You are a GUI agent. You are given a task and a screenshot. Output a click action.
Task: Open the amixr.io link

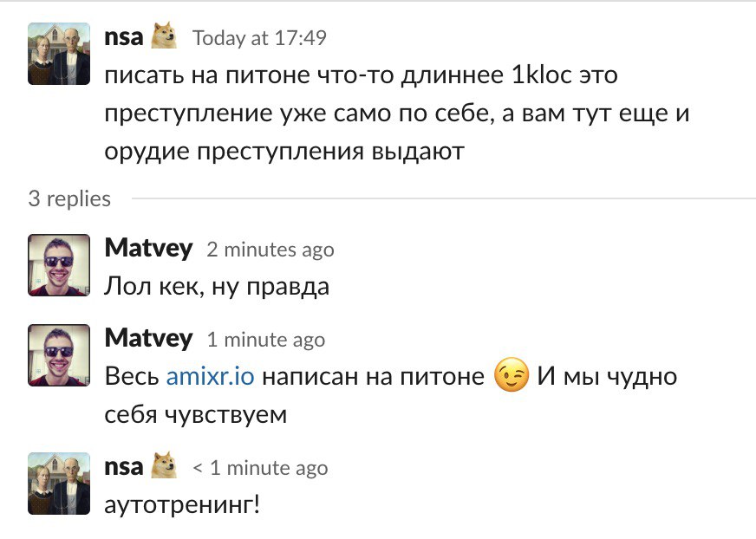click(x=210, y=377)
